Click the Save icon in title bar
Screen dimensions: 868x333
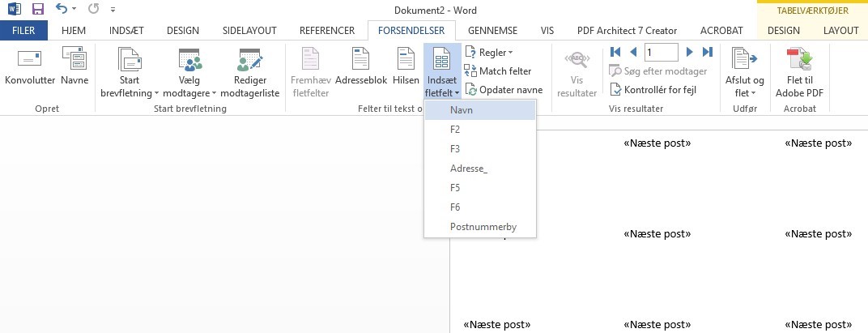pos(37,9)
